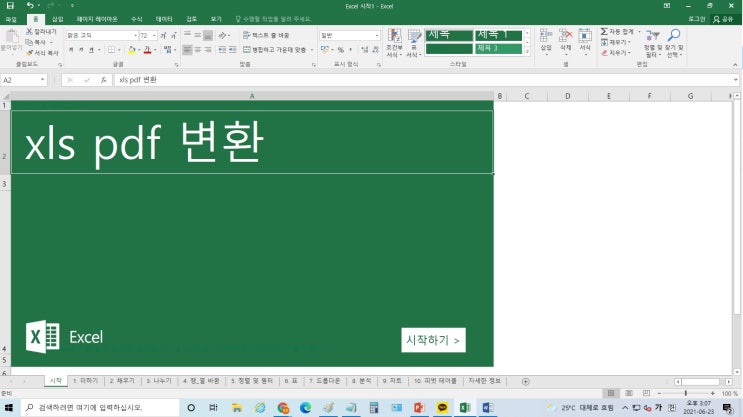
Task: Open the 데이터 Data tab
Action: 164,19
